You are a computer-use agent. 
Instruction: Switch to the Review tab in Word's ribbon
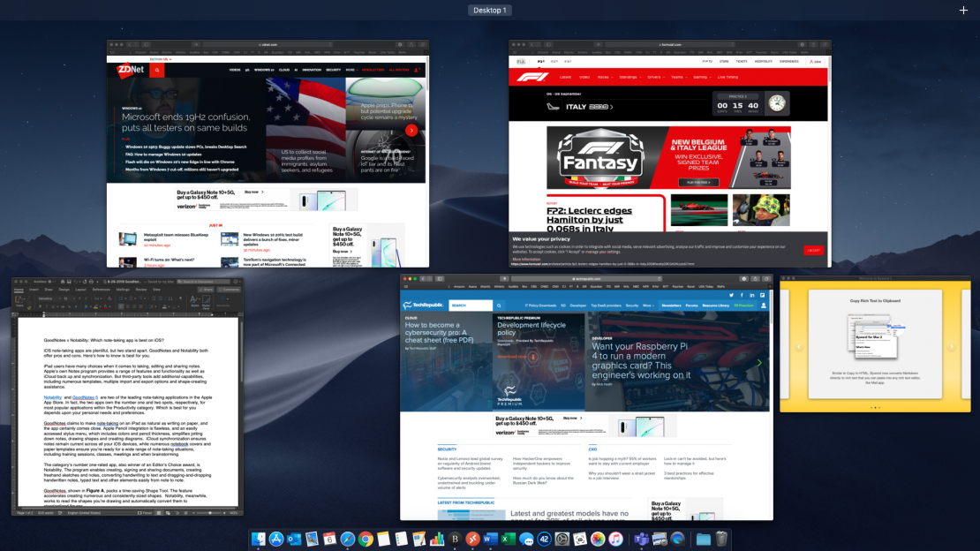[x=141, y=288]
